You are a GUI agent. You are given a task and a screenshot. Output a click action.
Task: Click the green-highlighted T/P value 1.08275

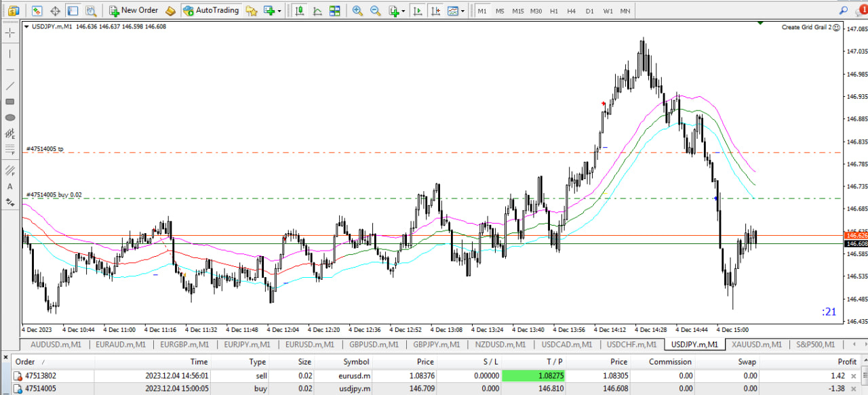pos(535,375)
